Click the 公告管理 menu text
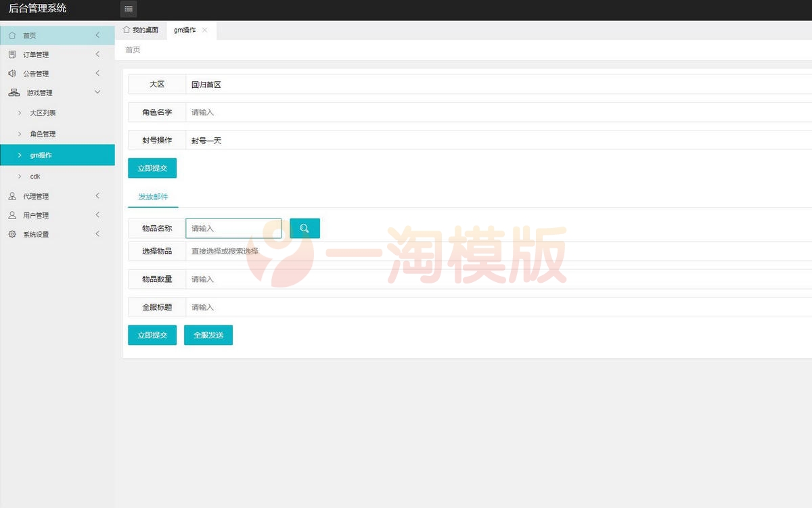 36,74
